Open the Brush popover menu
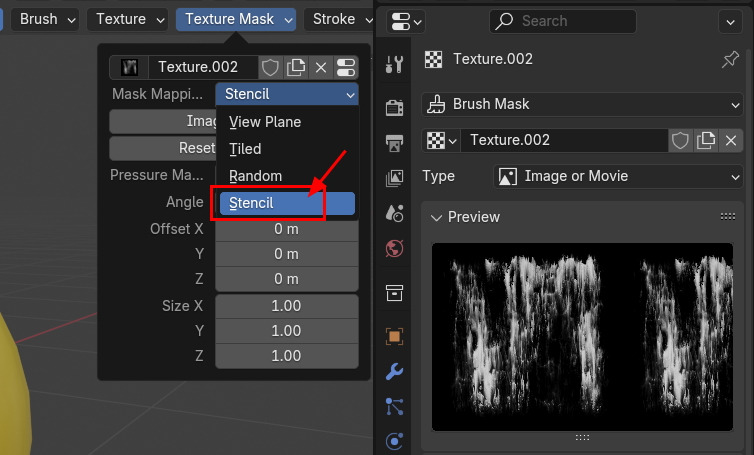754x455 pixels. tap(45, 19)
